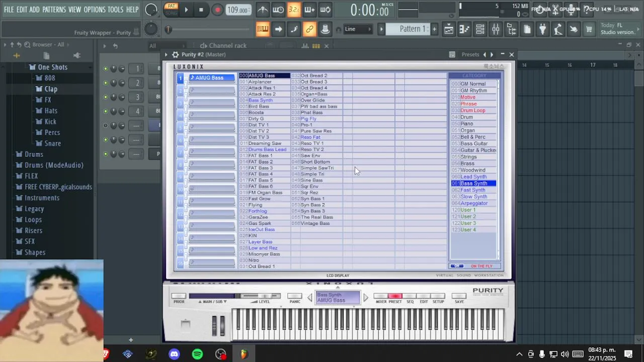Toggle the metronome icon

[263, 10]
